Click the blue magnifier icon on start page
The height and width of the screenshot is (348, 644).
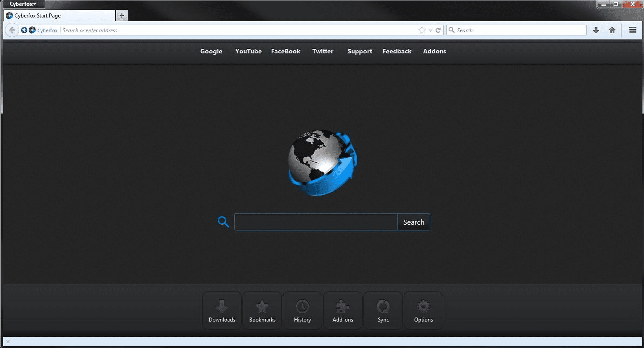pyautogui.click(x=223, y=222)
